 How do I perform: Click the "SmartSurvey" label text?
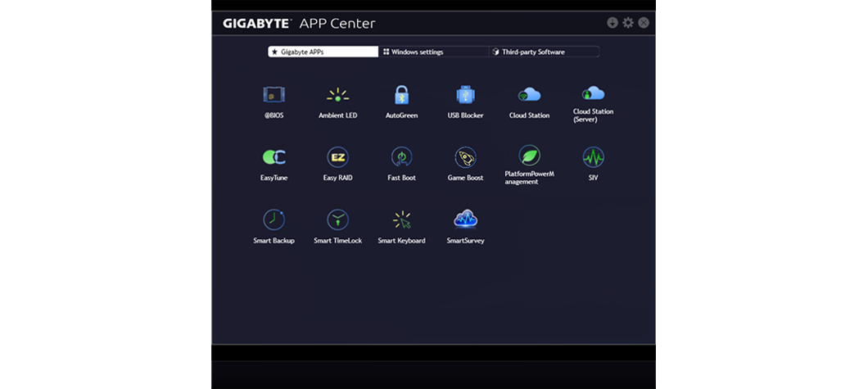point(466,241)
